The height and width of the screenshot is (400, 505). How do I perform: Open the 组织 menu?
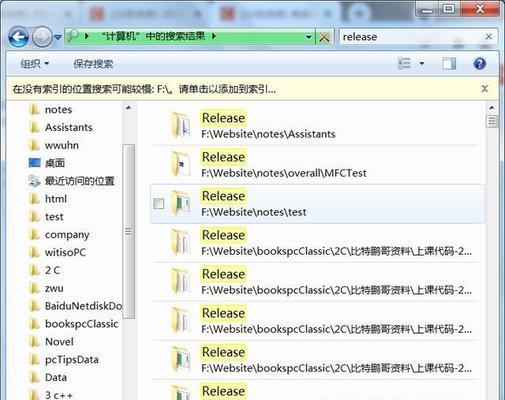click(x=35, y=64)
